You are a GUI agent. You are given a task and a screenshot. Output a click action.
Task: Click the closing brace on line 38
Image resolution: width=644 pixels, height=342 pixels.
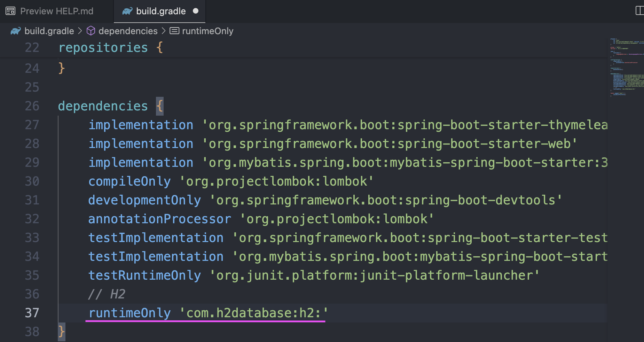pyautogui.click(x=62, y=331)
